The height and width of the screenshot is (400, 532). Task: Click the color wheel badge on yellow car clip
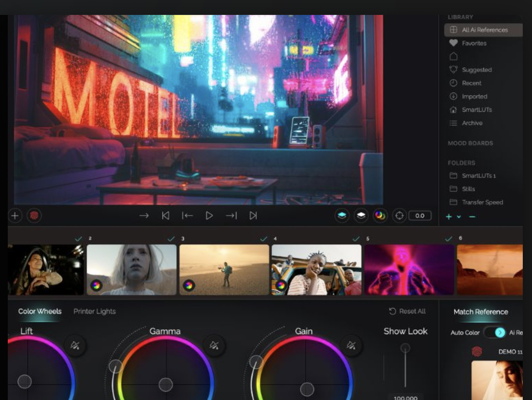pos(281,285)
